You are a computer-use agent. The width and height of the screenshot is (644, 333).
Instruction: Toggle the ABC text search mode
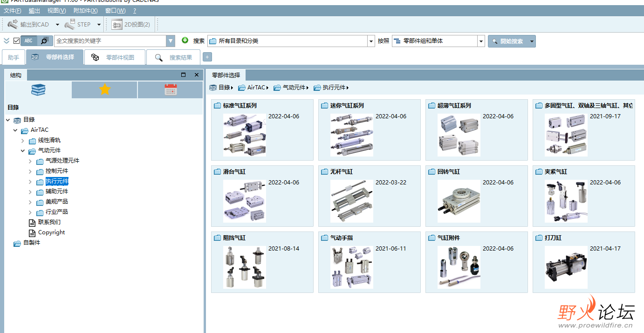pyautogui.click(x=28, y=41)
